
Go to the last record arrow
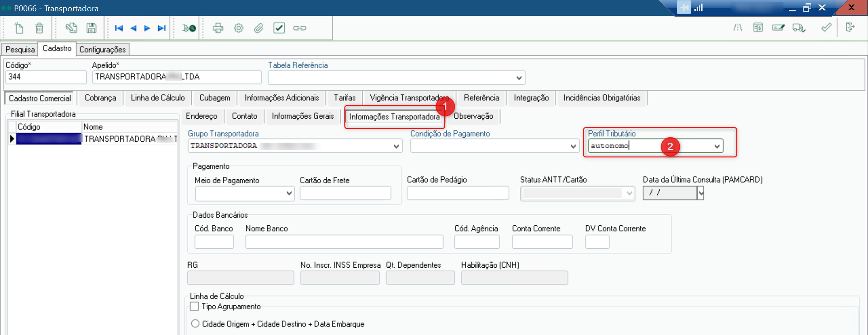[x=161, y=28]
